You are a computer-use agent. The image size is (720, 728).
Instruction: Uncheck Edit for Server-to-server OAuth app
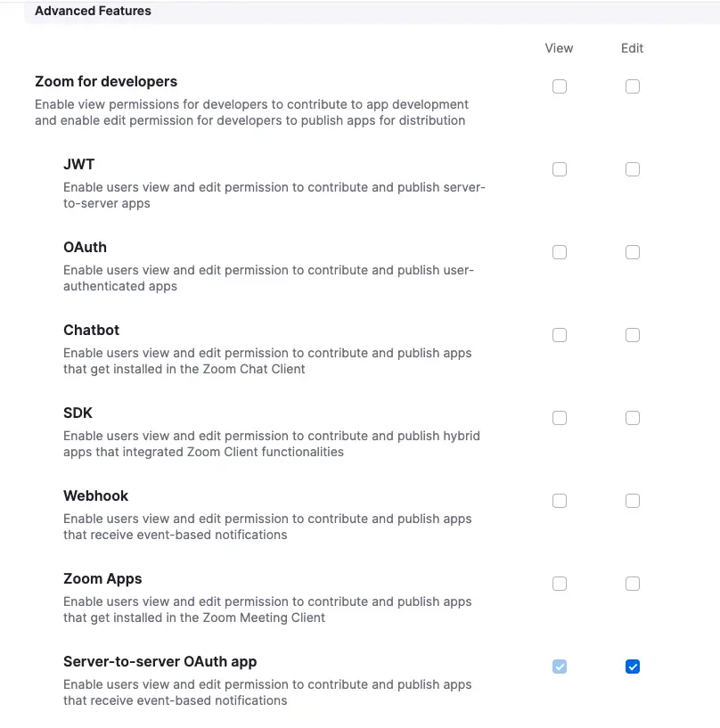click(x=633, y=667)
